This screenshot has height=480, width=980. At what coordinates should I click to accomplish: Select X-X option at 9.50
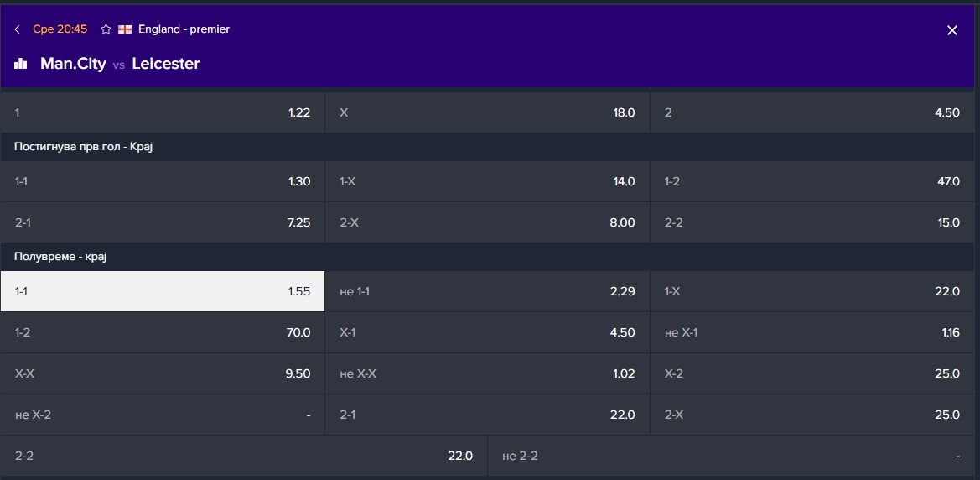click(x=163, y=373)
